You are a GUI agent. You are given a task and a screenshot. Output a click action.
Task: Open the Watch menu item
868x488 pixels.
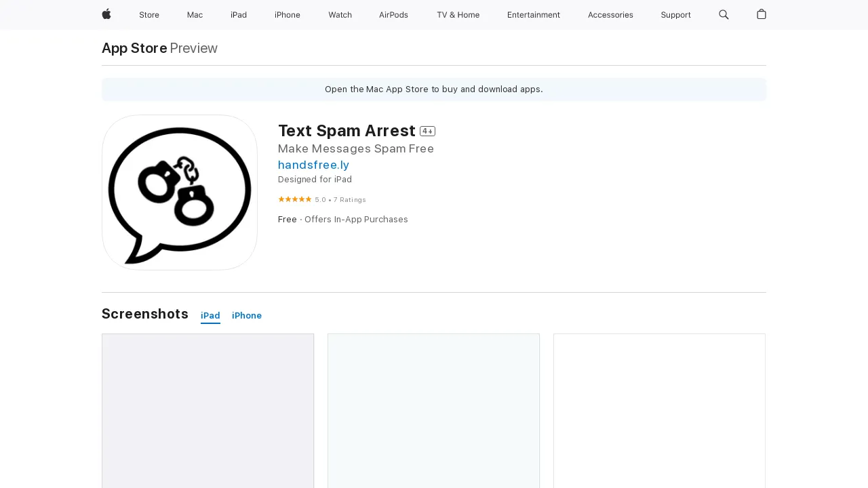point(340,15)
